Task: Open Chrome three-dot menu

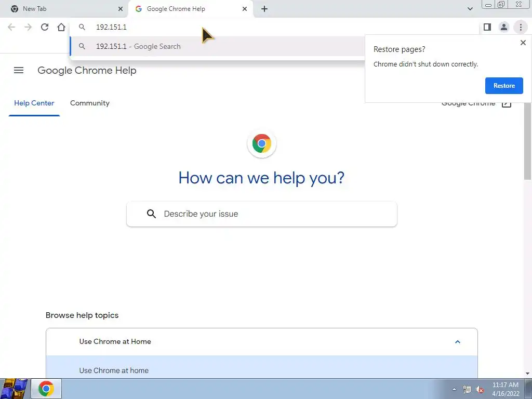Action: pyautogui.click(x=521, y=27)
